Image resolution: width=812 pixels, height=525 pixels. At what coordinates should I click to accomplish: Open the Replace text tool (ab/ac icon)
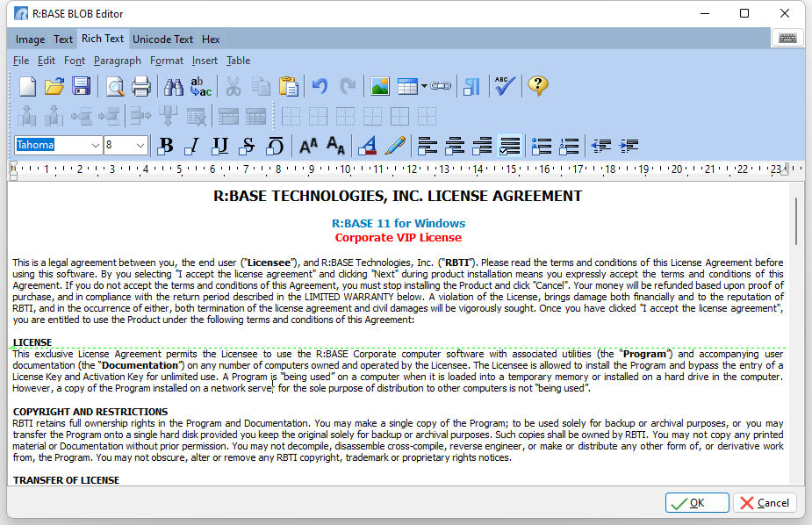click(x=200, y=86)
